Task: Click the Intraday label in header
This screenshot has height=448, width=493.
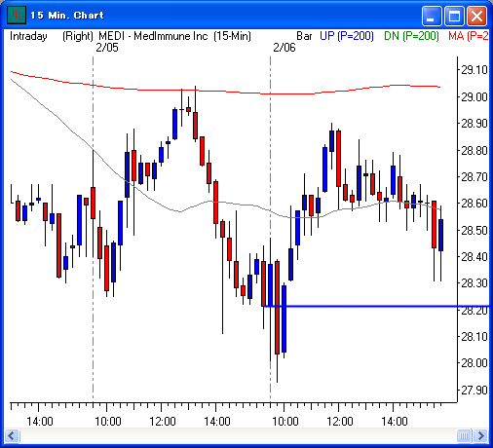Action: (x=28, y=36)
